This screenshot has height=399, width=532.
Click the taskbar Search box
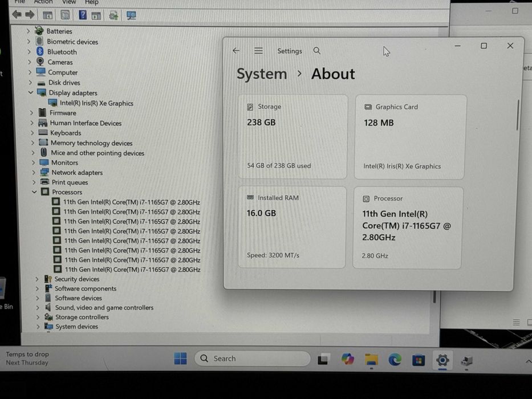(253, 359)
